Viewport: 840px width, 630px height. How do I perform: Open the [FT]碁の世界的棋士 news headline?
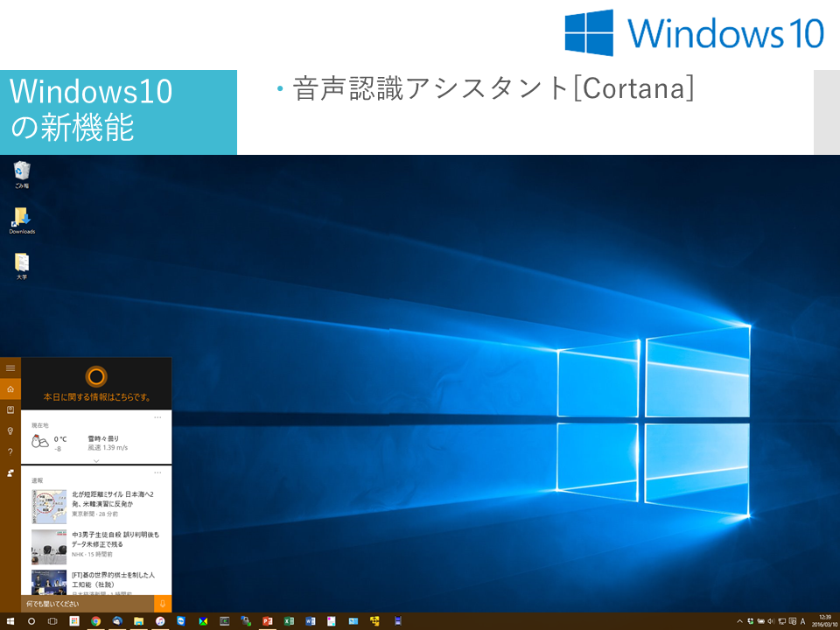tap(113, 579)
